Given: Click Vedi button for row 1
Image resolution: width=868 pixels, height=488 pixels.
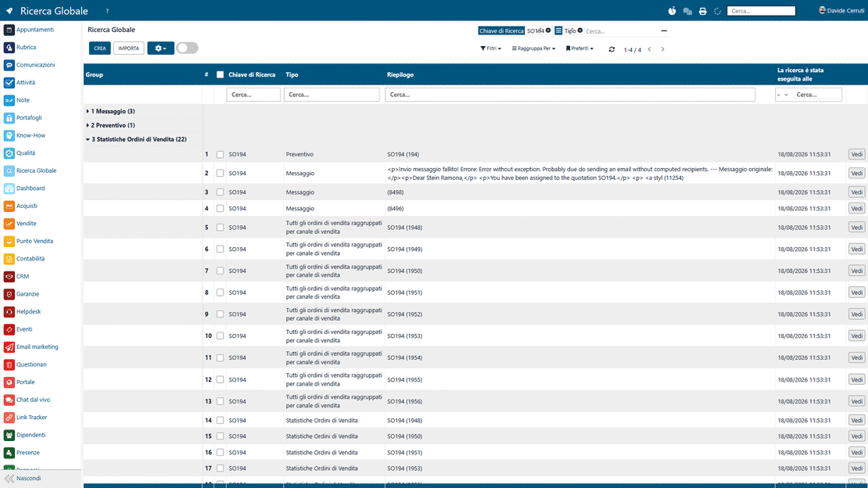Looking at the screenshot, I should [x=856, y=155].
